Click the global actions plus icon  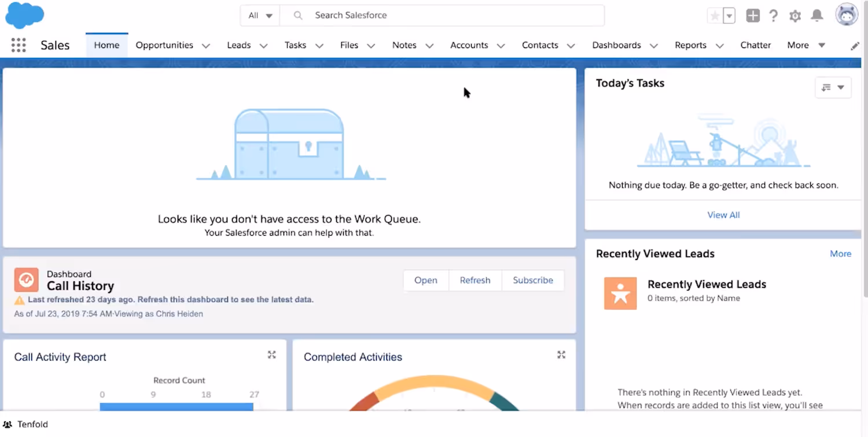tap(753, 16)
